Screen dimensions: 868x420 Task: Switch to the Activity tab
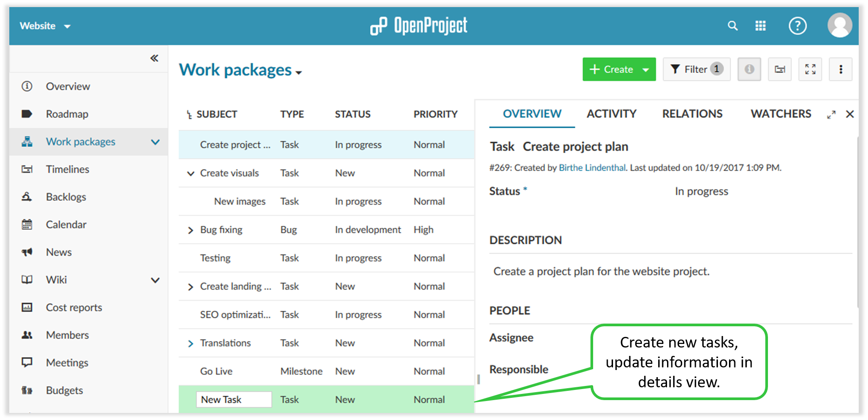tap(611, 114)
